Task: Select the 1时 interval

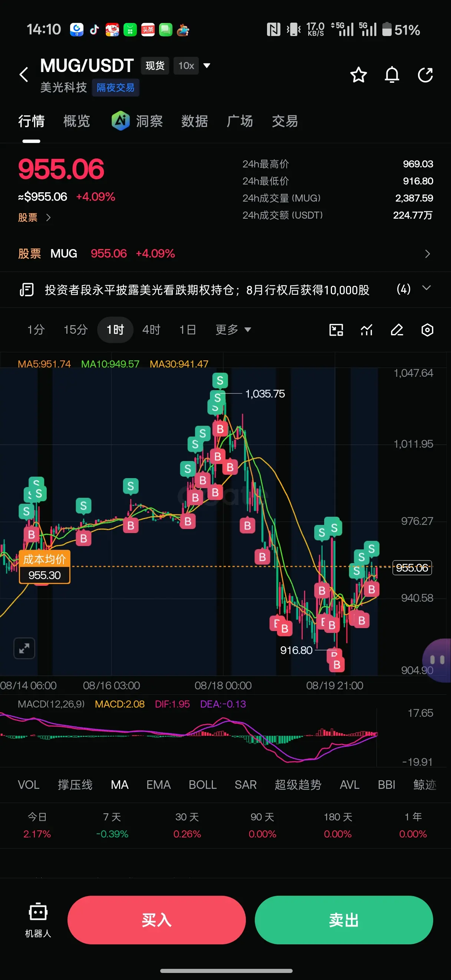Action: pyautogui.click(x=115, y=330)
